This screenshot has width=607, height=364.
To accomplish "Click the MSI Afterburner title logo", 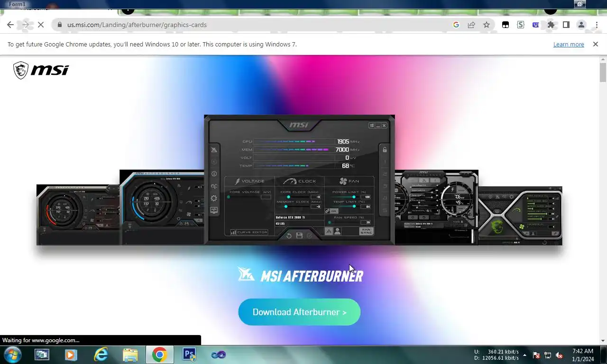I will (x=300, y=275).
